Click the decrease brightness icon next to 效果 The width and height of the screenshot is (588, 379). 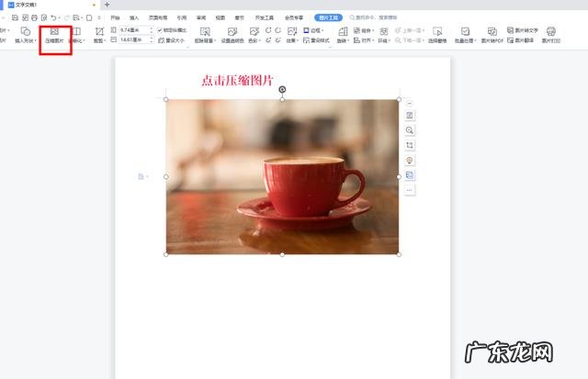click(x=277, y=40)
